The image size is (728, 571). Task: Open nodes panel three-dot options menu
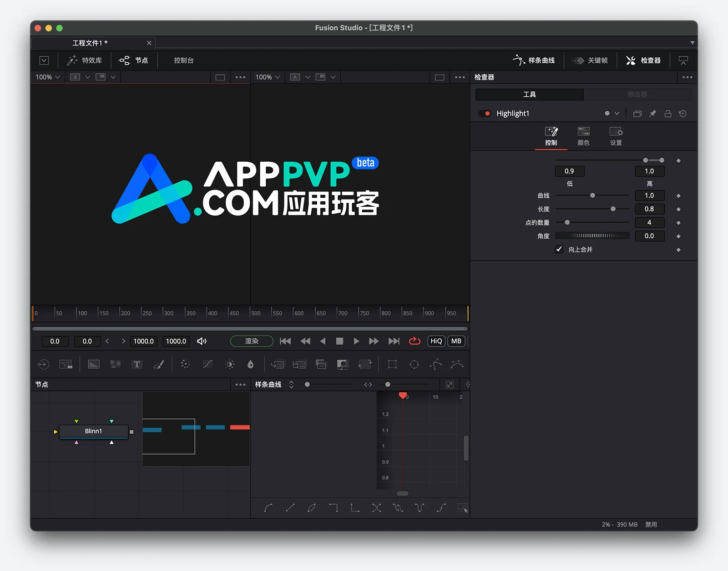241,385
